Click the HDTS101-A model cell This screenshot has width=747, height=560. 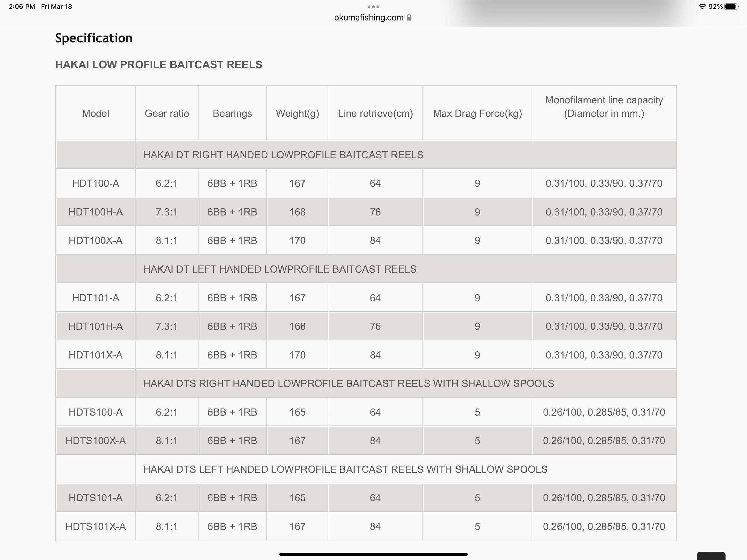pos(96,498)
